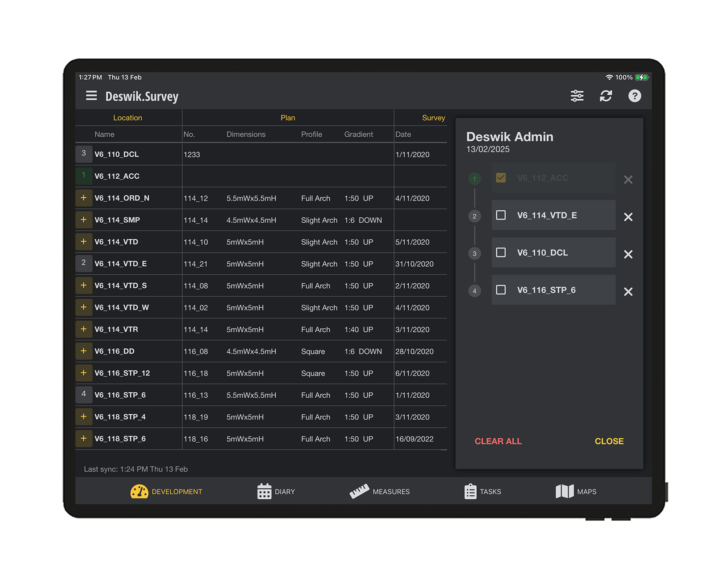Image resolution: width=728 pixels, height=579 pixels.
Task: Add V6_118_STP_6 with its plus icon
Action: [x=84, y=438]
